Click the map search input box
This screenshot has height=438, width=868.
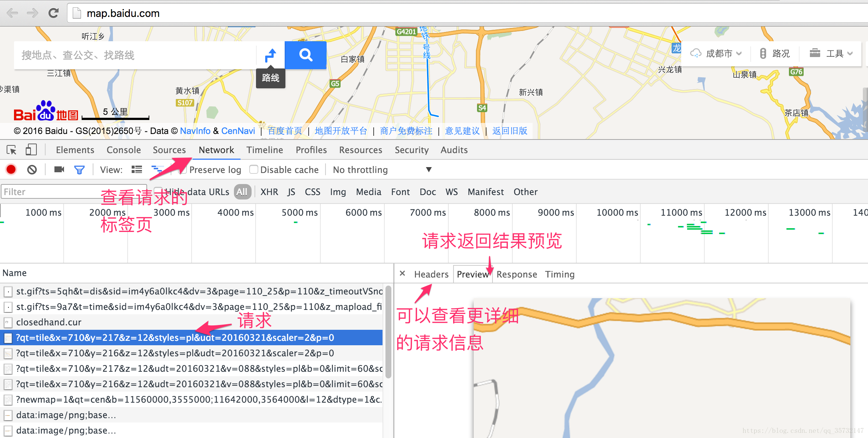click(x=135, y=55)
